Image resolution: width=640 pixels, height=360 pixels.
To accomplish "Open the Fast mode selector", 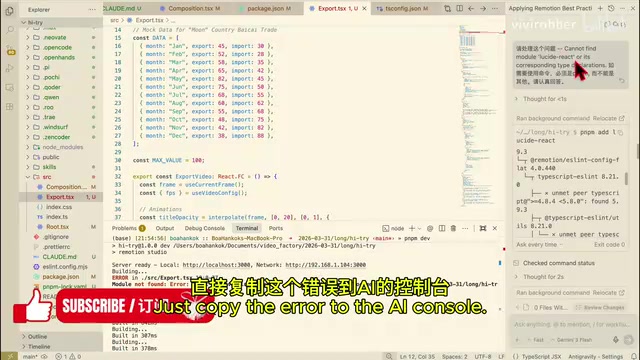I will click(536, 340).
